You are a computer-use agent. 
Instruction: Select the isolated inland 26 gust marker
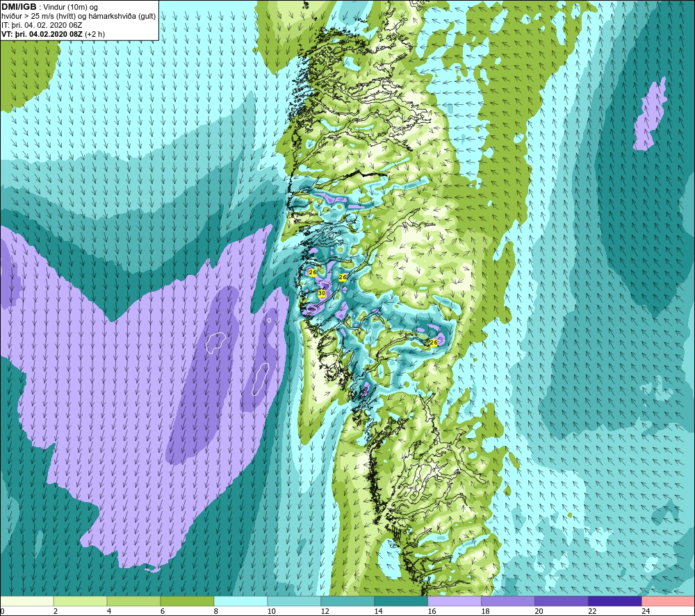(434, 342)
